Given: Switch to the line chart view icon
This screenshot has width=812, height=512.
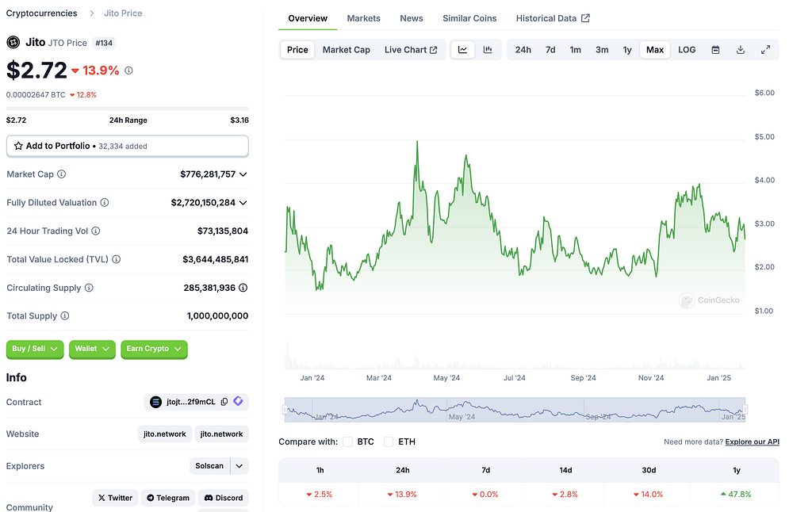Looking at the screenshot, I should [x=462, y=50].
